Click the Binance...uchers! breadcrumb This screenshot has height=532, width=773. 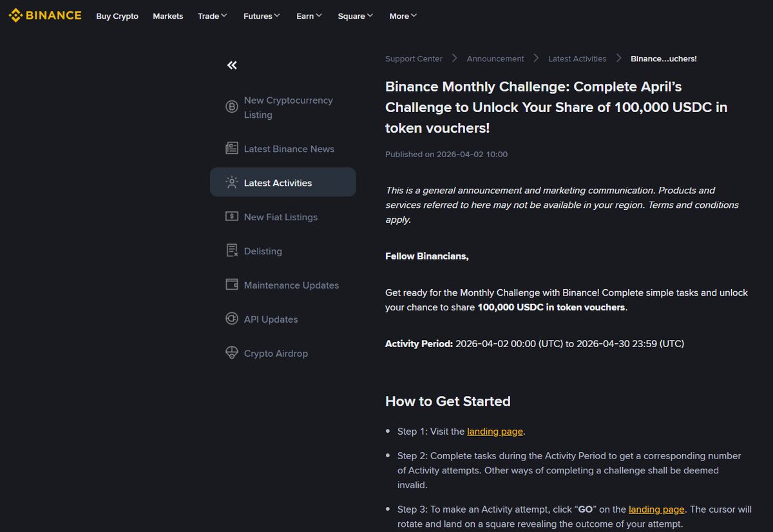pyautogui.click(x=663, y=59)
